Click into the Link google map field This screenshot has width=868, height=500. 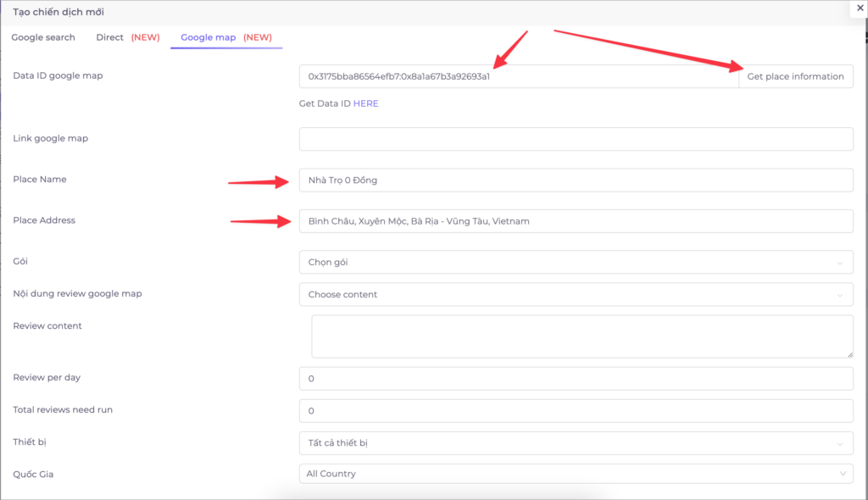(576, 139)
